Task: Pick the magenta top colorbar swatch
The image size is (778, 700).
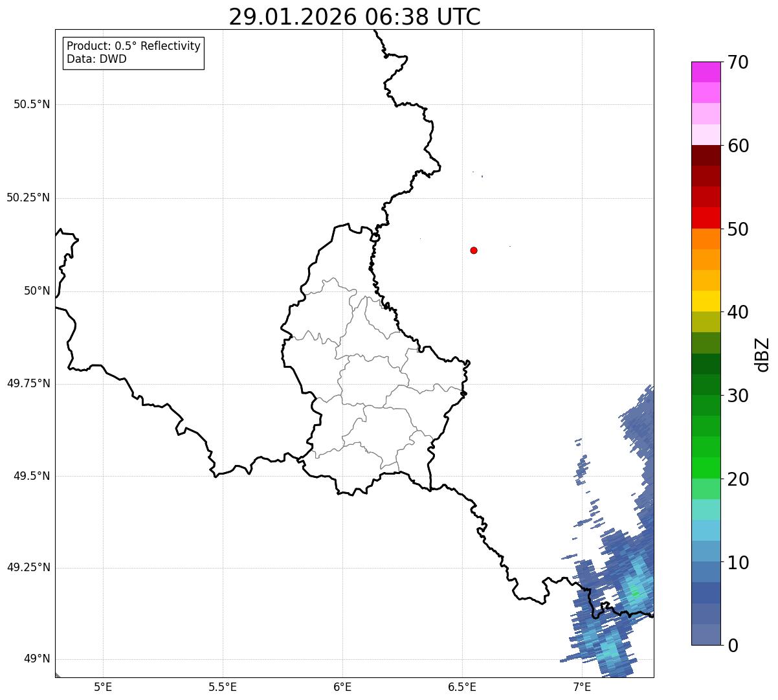Action: (706, 72)
